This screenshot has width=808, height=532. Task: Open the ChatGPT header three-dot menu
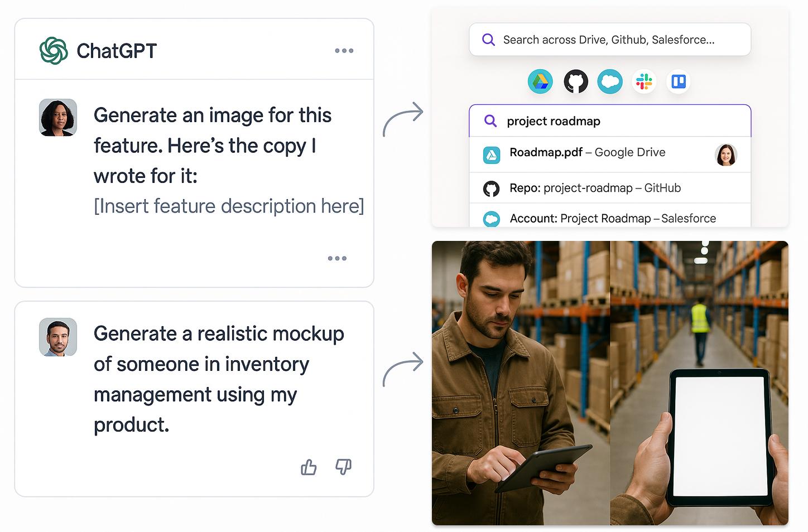[344, 51]
